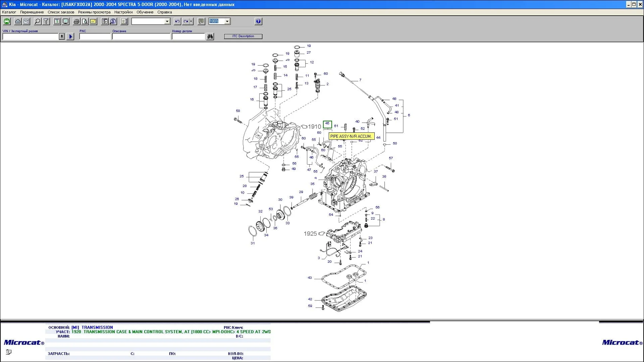Toggle the funnel filter icon
Screen dimensions: 644x362
click(46, 21)
